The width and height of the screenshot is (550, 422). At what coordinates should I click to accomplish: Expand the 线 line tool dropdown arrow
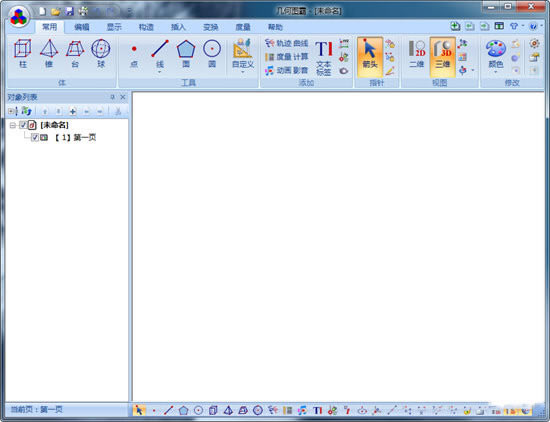160,72
